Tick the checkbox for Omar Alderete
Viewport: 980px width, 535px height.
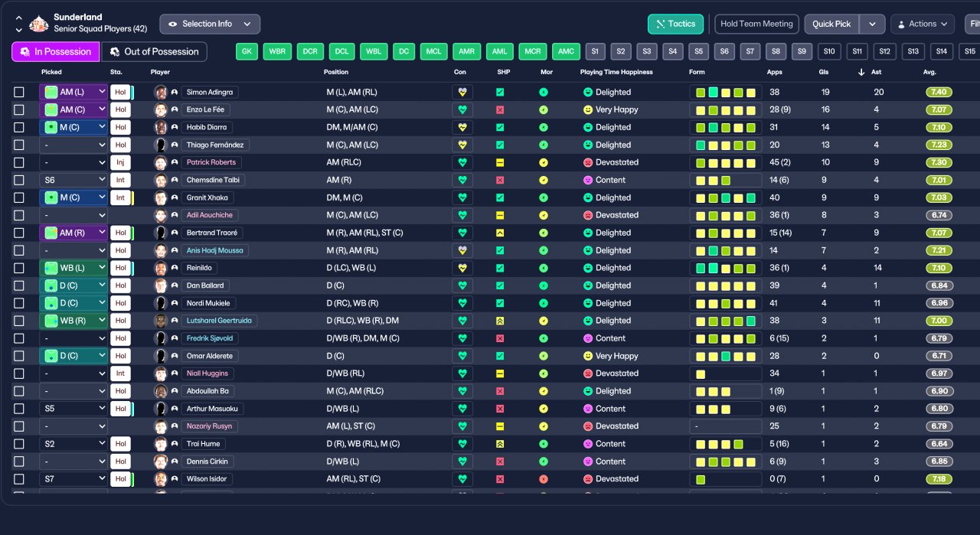pos(19,356)
